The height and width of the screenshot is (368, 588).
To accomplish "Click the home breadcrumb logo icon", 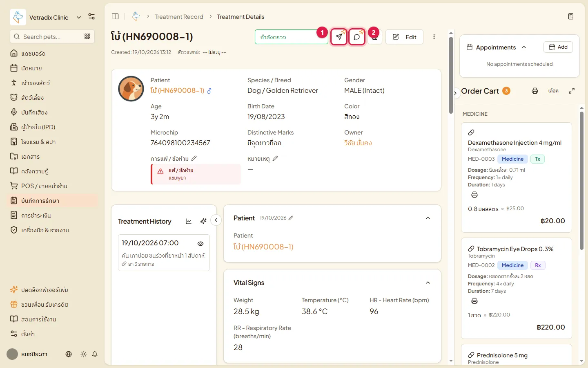I will (x=136, y=16).
